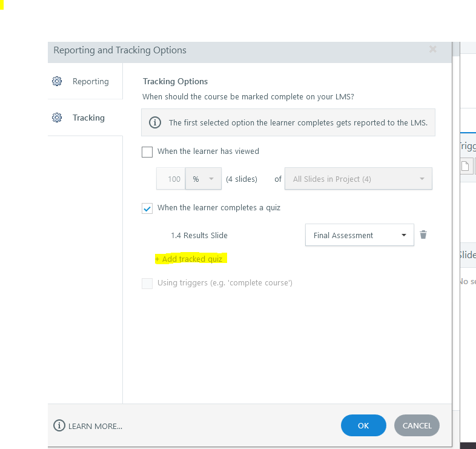Uncheck 'When the learner completes a quiz'
The height and width of the screenshot is (449, 476).
147,208
